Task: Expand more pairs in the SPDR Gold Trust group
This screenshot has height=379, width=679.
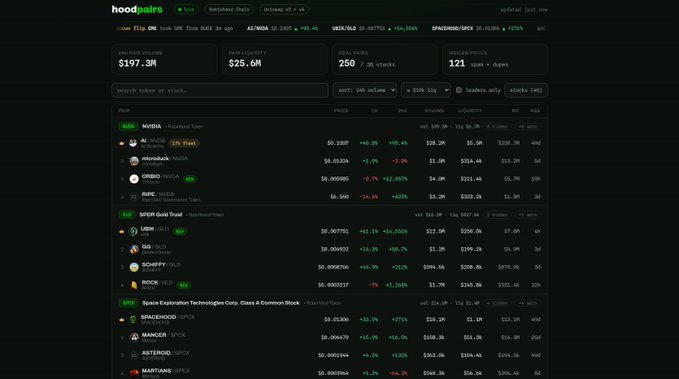Action: pyautogui.click(x=527, y=215)
